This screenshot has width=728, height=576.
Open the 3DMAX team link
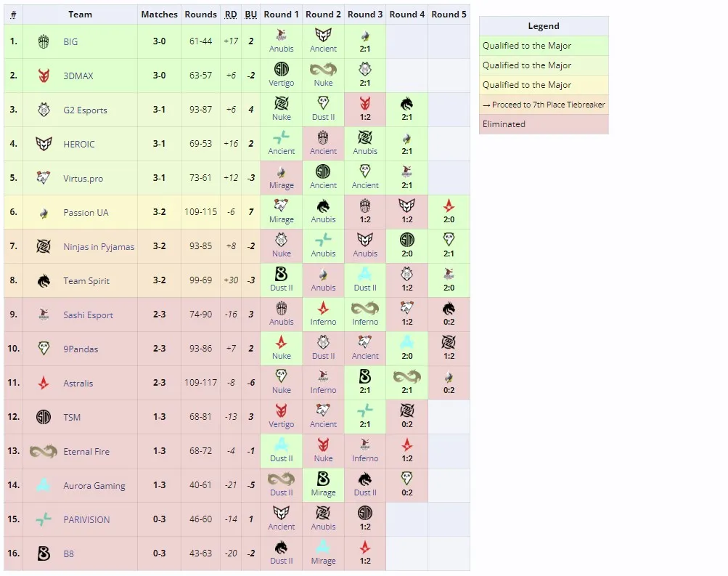pos(78,76)
